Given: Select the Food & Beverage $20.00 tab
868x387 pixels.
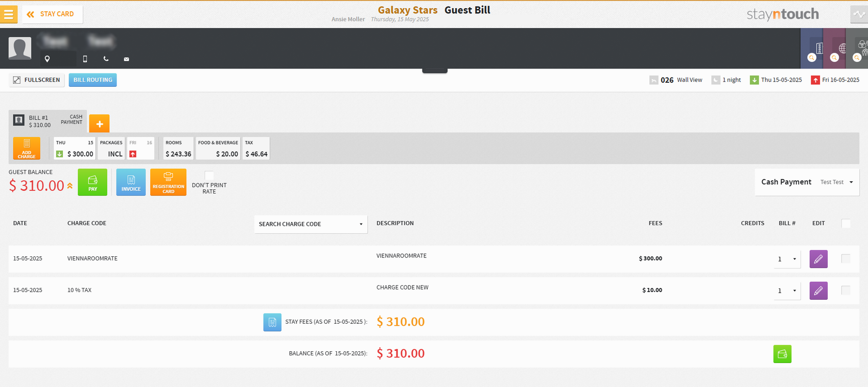Looking at the screenshot, I should pyautogui.click(x=218, y=149).
